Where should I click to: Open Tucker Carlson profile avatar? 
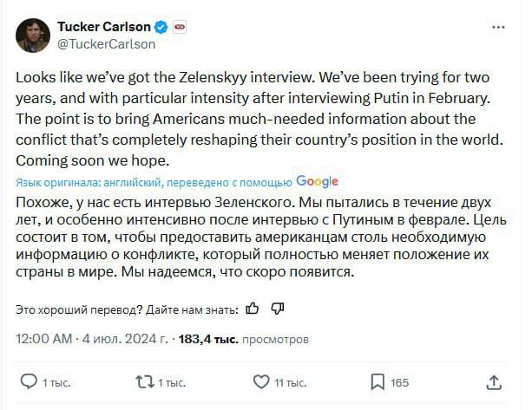32,35
